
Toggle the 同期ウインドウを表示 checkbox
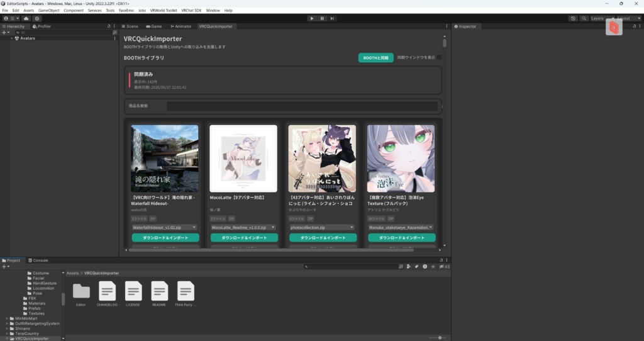point(439,57)
